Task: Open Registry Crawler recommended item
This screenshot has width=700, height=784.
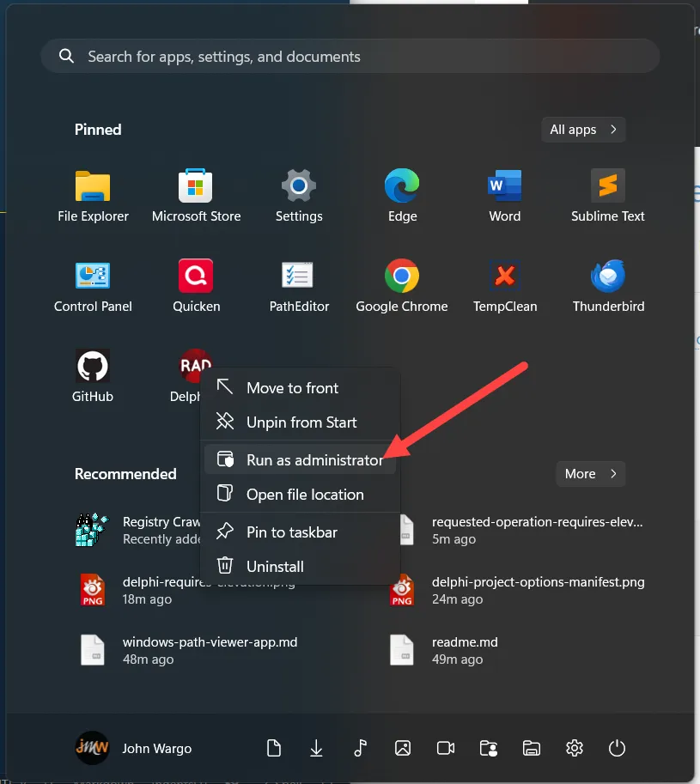Action: tap(137, 530)
